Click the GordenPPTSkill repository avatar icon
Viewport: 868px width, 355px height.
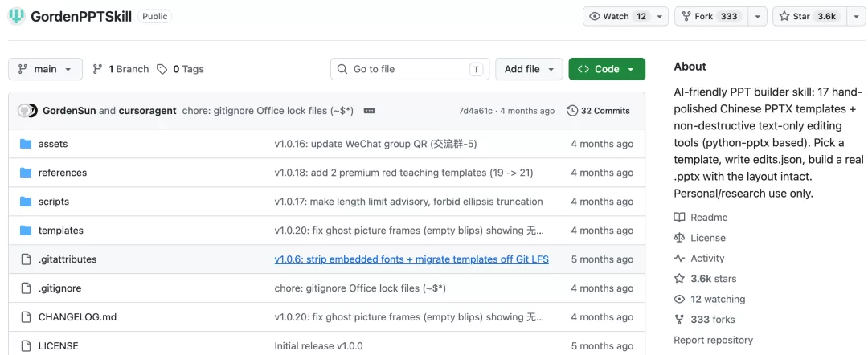pyautogui.click(x=17, y=17)
